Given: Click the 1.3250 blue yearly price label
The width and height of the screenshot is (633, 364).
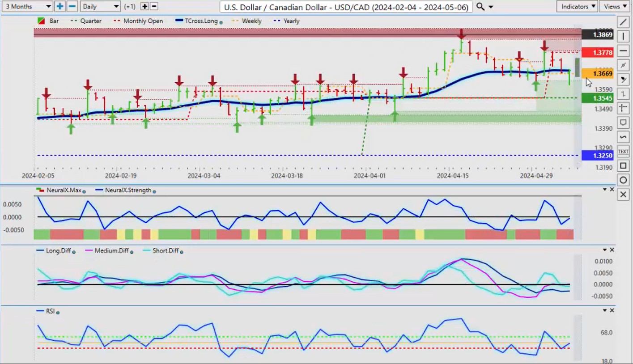Looking at the screenshot, I should [x=598, y=156].
